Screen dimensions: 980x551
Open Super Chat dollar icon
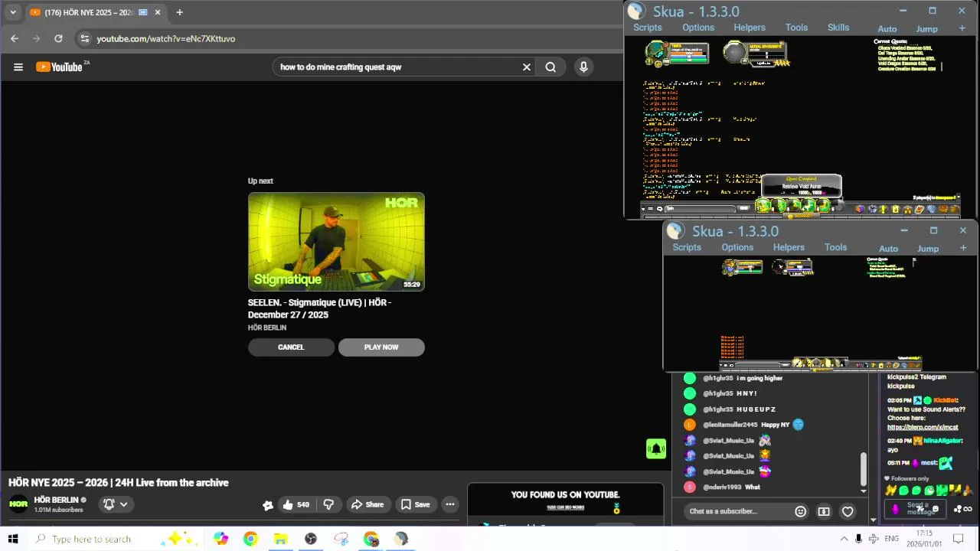tap(824, 511)
